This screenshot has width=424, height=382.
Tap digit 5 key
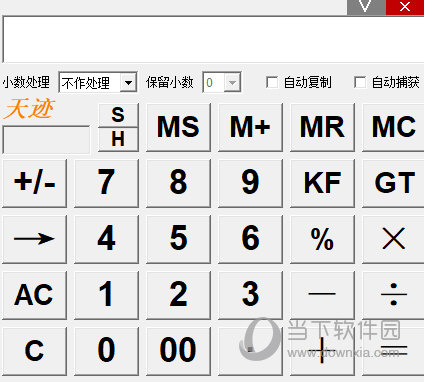178,239
